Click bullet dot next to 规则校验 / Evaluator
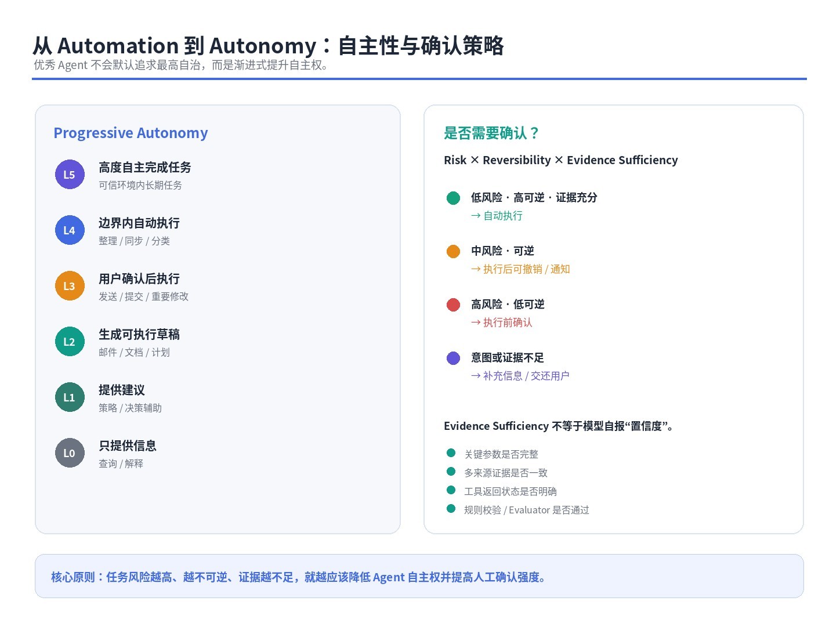 451,509
